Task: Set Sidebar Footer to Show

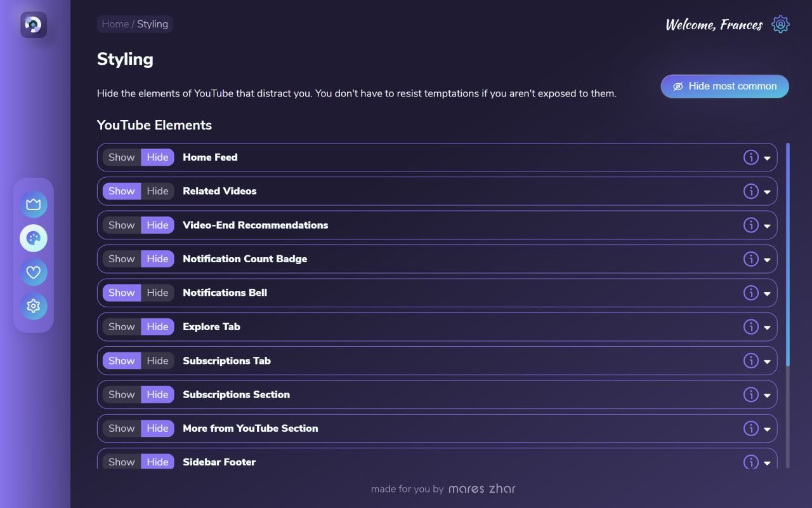Action: click(122, 462)
